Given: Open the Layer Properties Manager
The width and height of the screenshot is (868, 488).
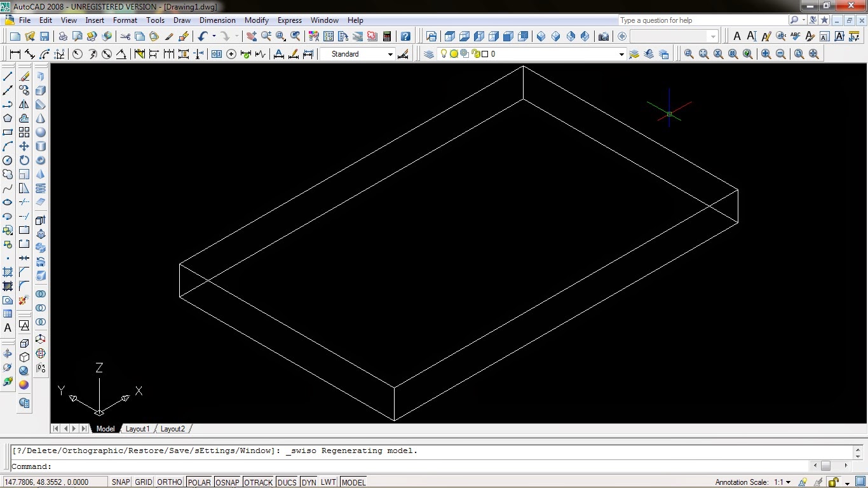Looking at the screenshot, I should 429,55.
